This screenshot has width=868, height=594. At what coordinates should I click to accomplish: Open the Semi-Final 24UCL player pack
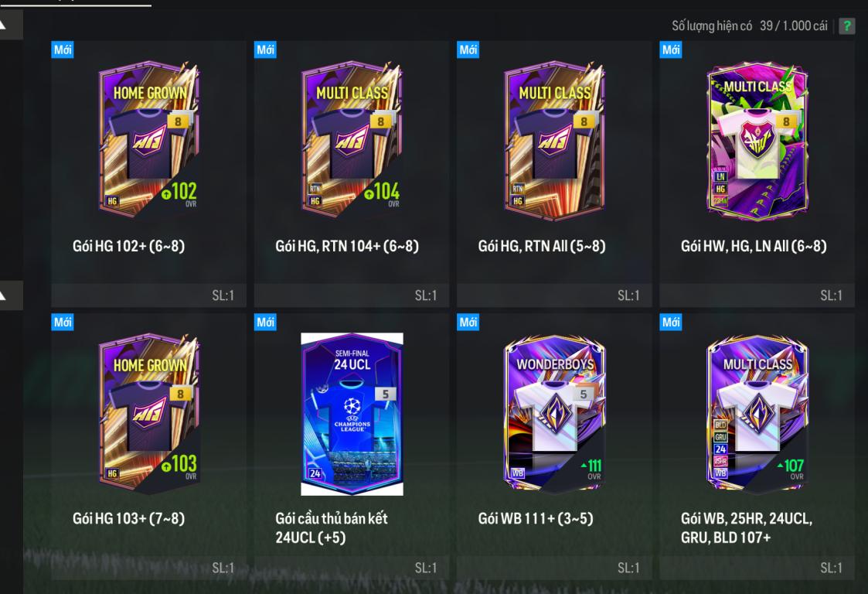coord(352,446)
